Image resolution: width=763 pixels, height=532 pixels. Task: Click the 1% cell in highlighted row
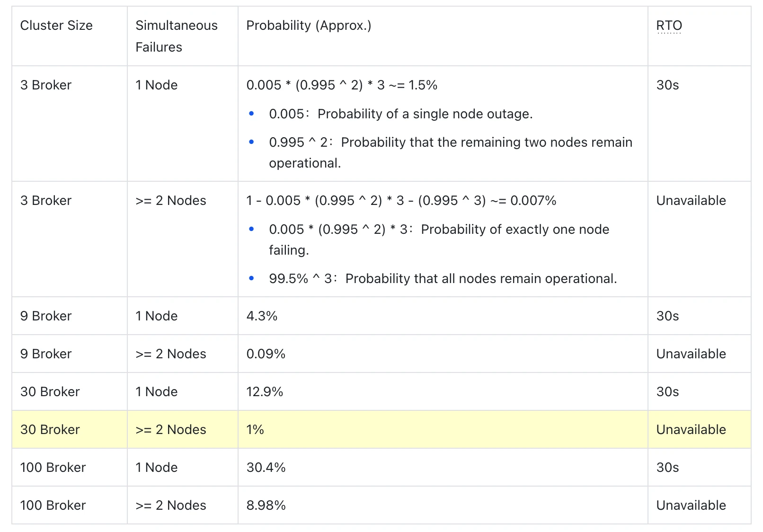point(255,430)
